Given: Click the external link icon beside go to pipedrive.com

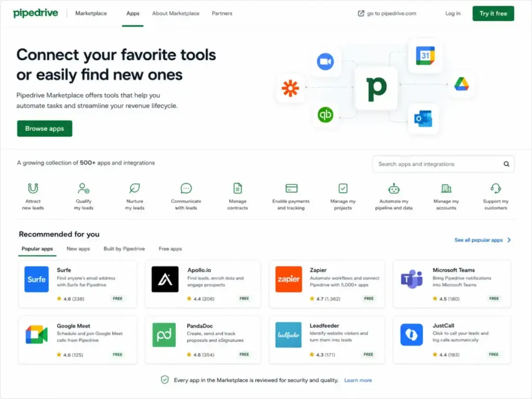Looking at the screenshot, I should (361, 13).
